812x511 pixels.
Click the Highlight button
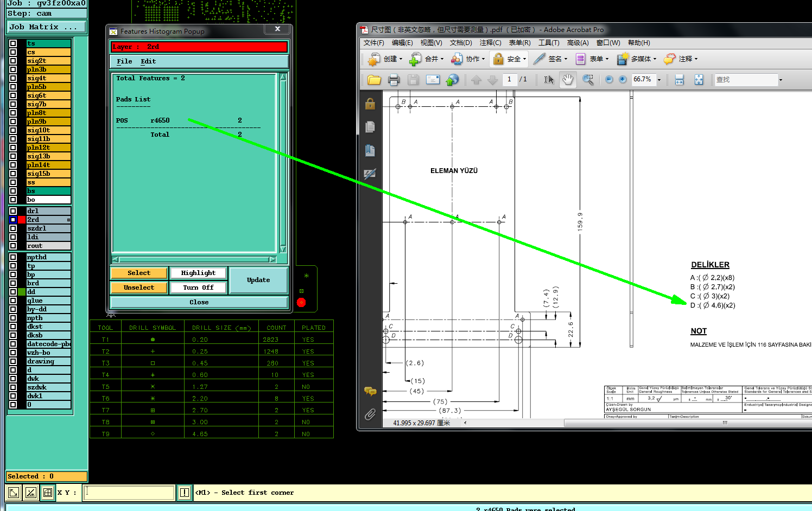[x=198, y=273]
